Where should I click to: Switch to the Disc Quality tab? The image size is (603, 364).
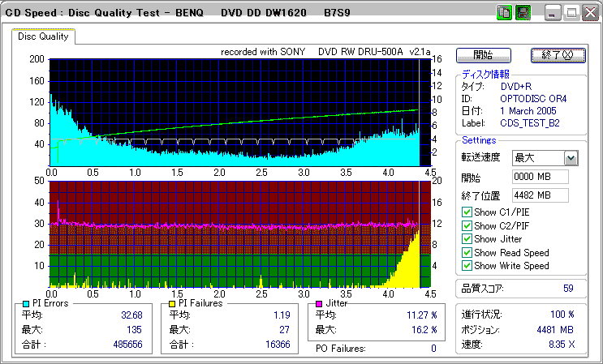[x=43, y=36]
